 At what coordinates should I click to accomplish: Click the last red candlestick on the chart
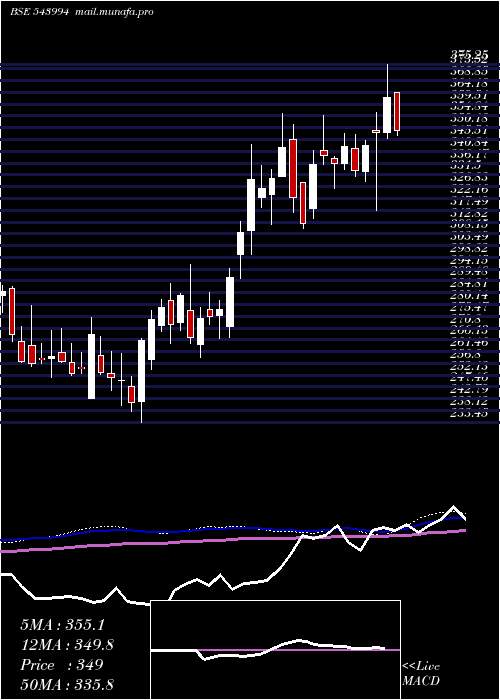point(396,112)
